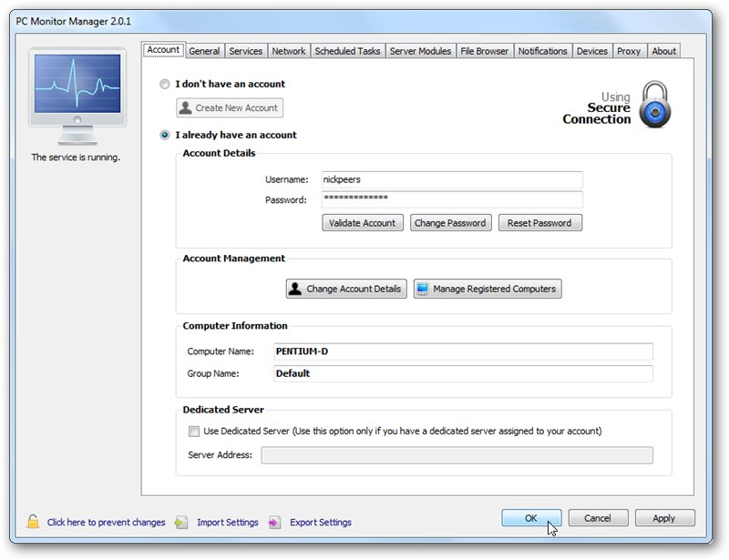The width and height of the screenshot is (729, 560).
Task: Switch to the Account tab
Action: click(163, 50)
